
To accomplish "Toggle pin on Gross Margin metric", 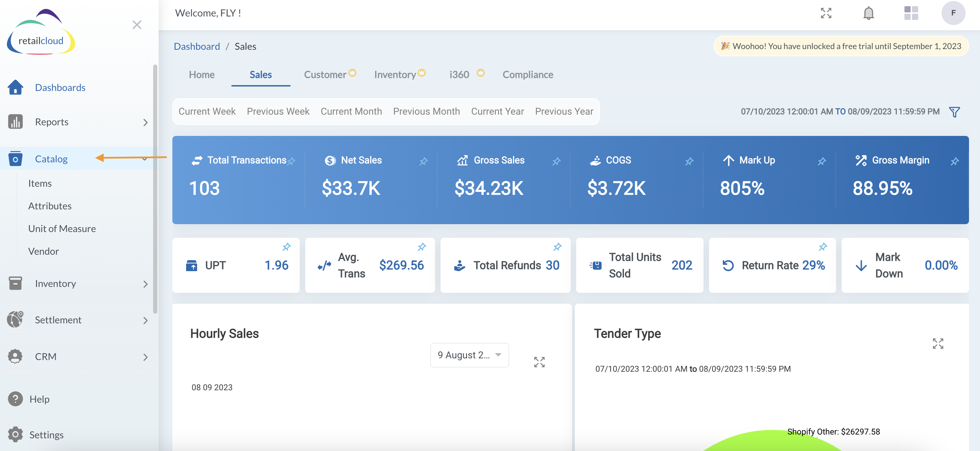I will (x=954, y=161).
